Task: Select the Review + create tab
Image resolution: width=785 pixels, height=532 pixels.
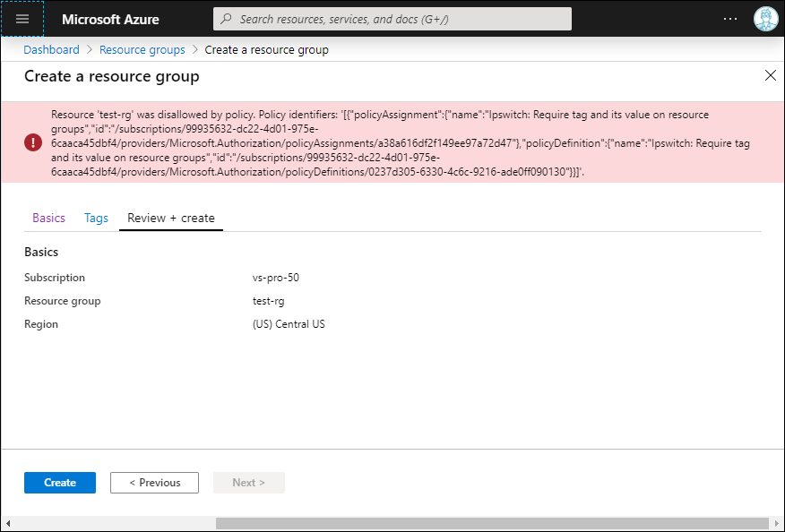Action: click(x=171, y=218)
